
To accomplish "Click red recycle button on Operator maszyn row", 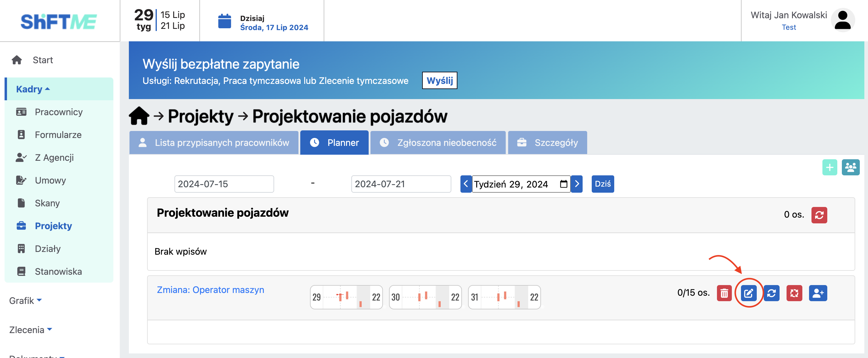I will pos(794,293).
